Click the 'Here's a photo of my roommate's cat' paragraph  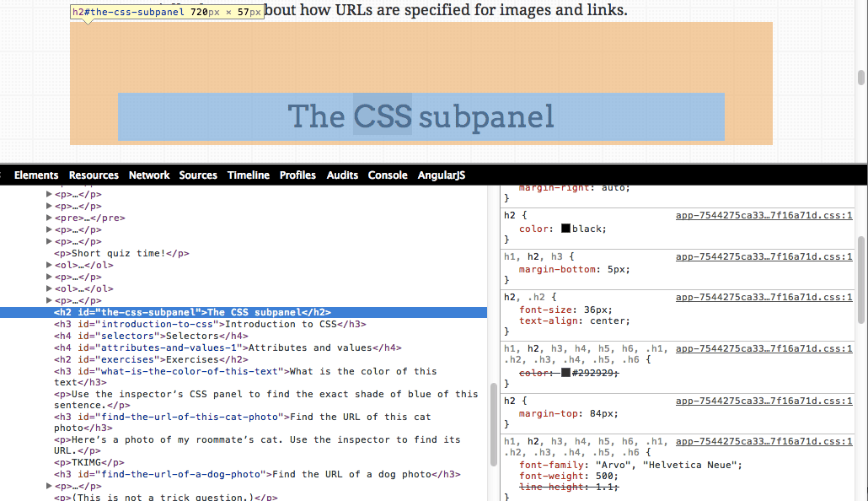(x=257, y=445)
